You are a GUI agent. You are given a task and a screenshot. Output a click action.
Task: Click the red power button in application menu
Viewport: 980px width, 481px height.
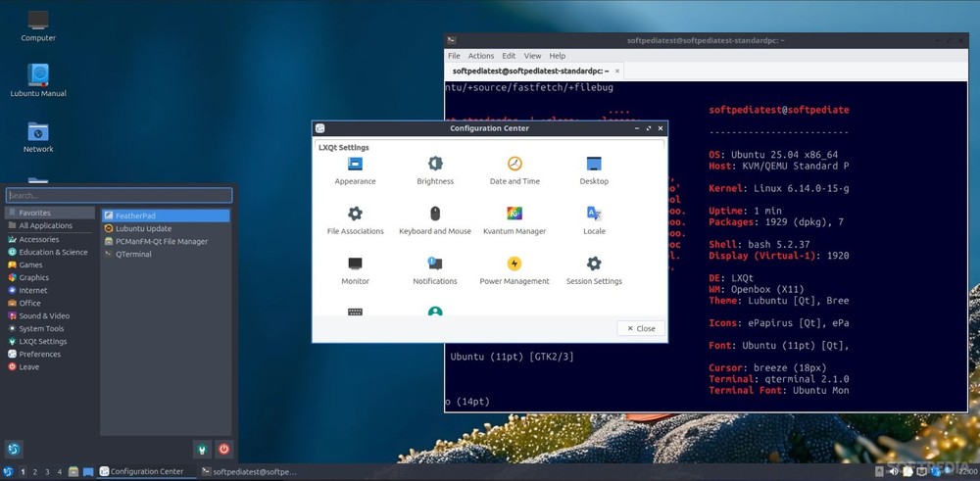pos(223,449)
